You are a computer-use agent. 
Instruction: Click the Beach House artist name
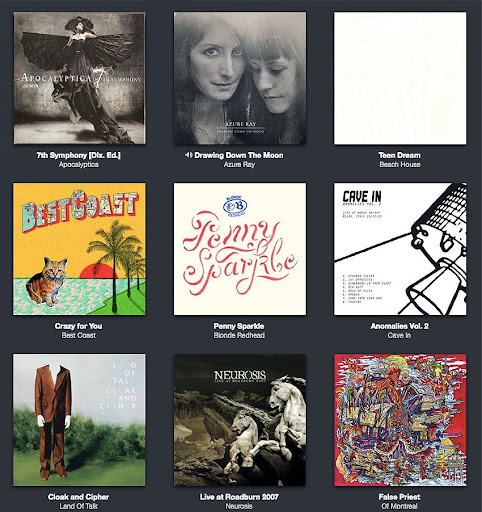400,164
